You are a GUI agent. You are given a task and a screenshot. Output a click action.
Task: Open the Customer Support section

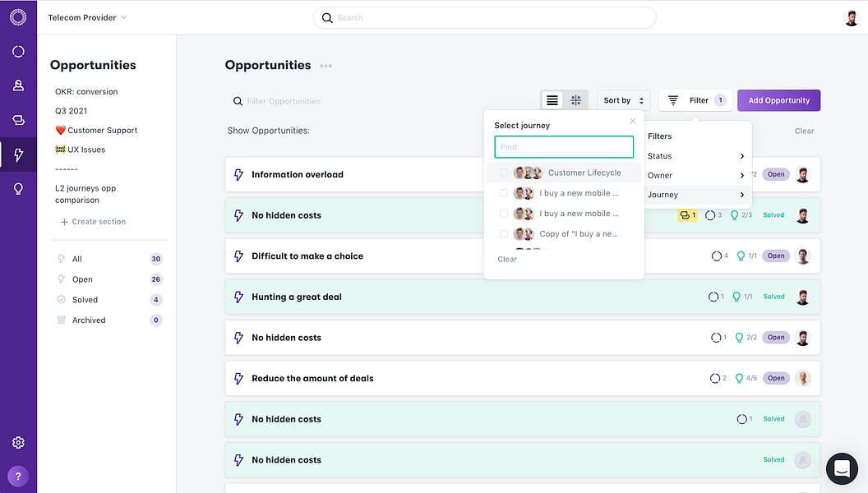tap(96, 131)
